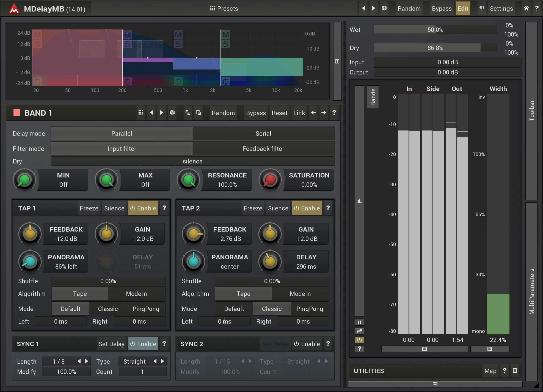Open the Settings menu

tap(501, 9)
